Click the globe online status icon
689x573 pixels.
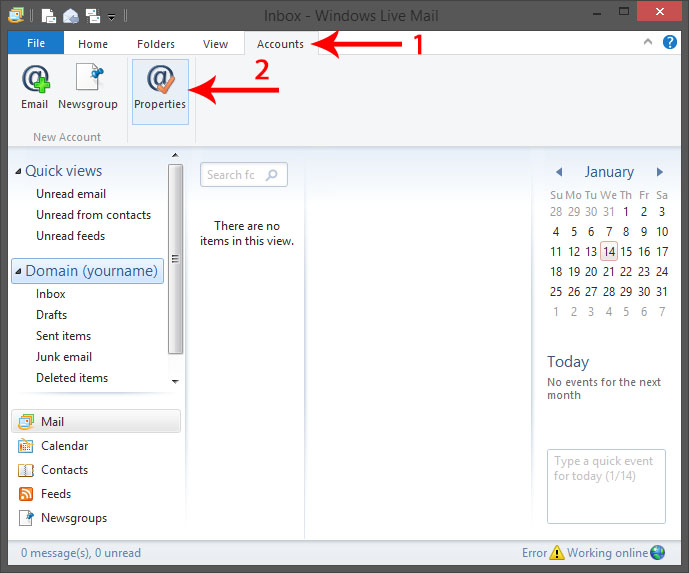[657, 552]
